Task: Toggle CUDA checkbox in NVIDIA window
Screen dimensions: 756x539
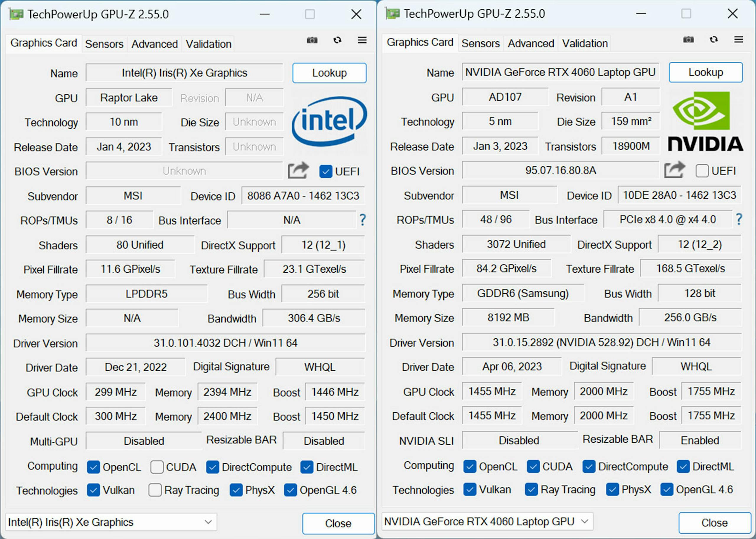Action: [x=533, y=466]
